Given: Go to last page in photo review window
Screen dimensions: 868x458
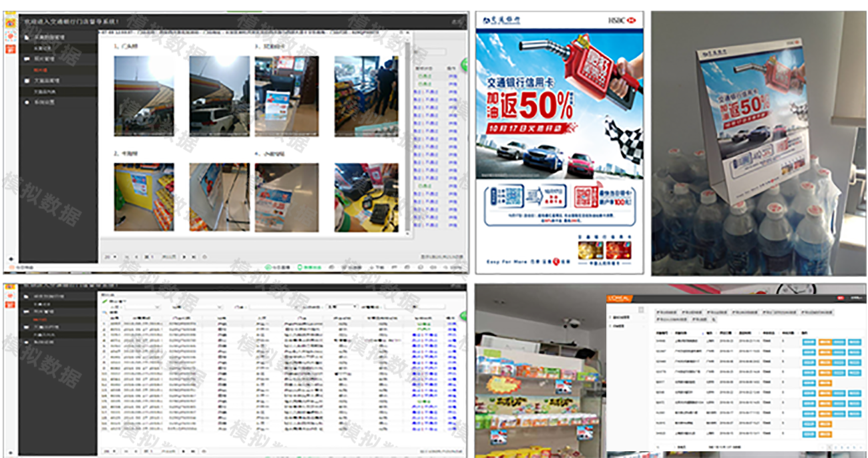Looking at the screenshot, I should (x=194, y=256).
